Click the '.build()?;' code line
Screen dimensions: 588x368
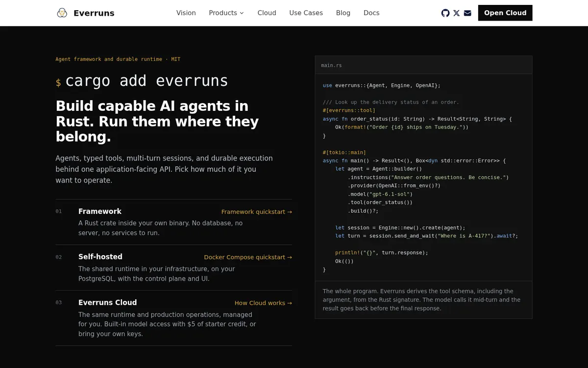point(363,211)
